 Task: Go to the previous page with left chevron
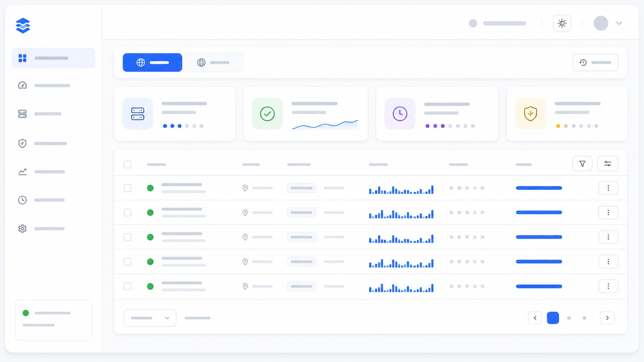[x=535, y=318]
